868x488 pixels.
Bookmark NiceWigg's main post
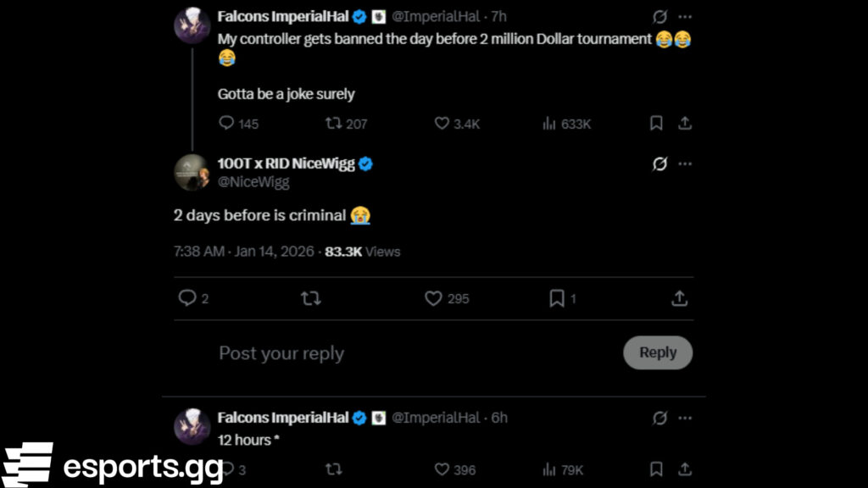pos(557,298)
